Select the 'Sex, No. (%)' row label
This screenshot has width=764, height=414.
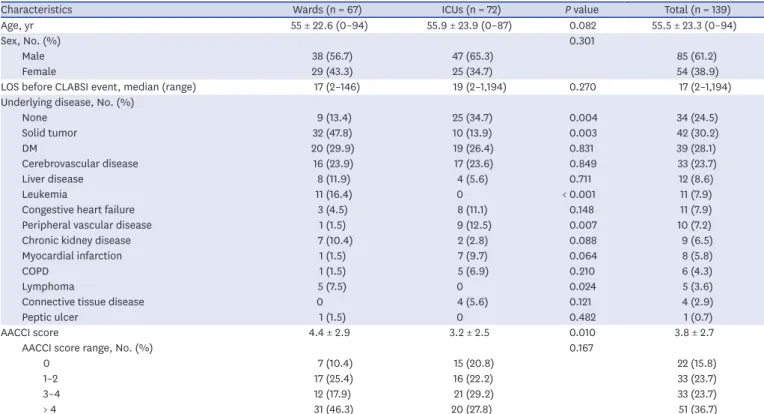click(x=31, y=41)
